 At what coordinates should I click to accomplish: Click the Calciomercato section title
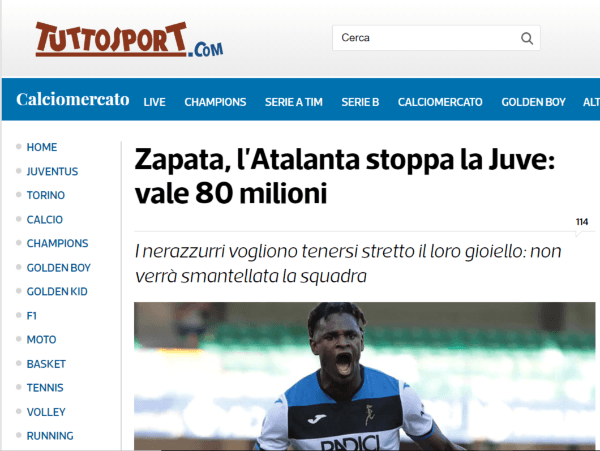[x=73, y=99]
